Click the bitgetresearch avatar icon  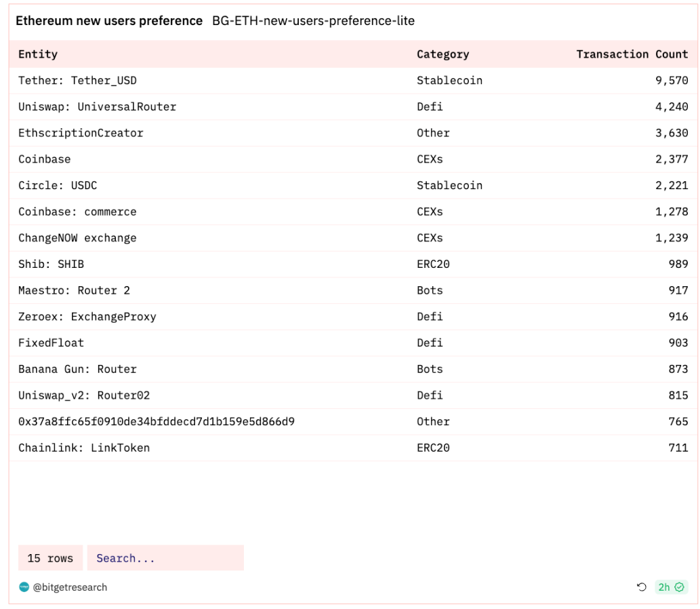click(x=24, y=587)
